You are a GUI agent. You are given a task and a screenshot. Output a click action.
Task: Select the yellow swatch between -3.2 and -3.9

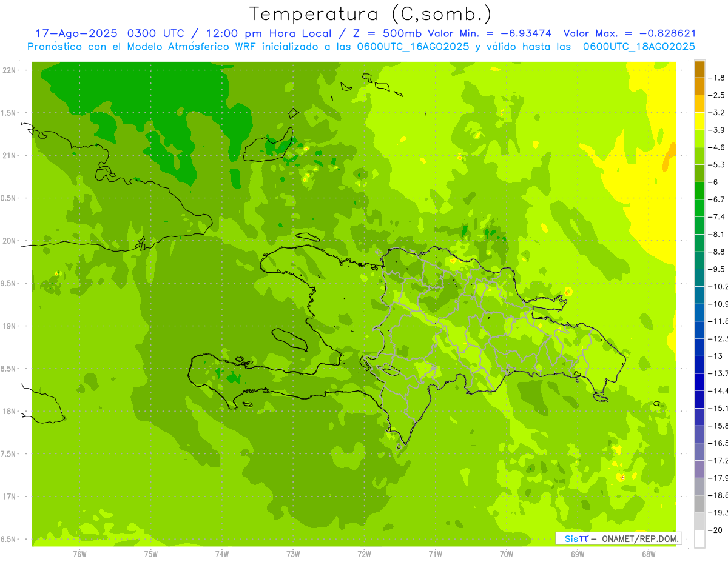point(700,121)
